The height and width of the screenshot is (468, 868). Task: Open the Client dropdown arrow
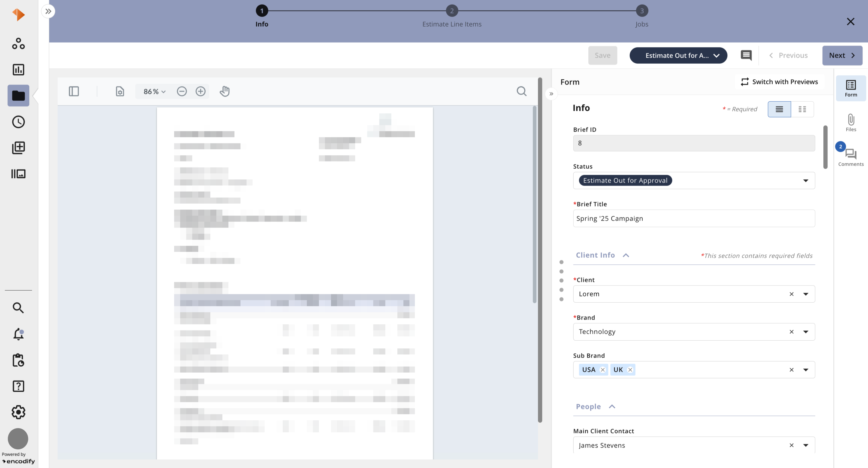click(805, 294)
